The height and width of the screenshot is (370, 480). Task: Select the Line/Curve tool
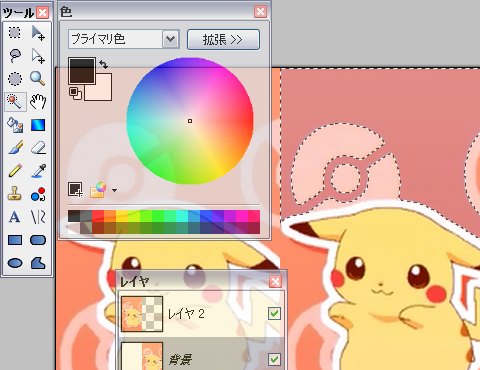38,217
